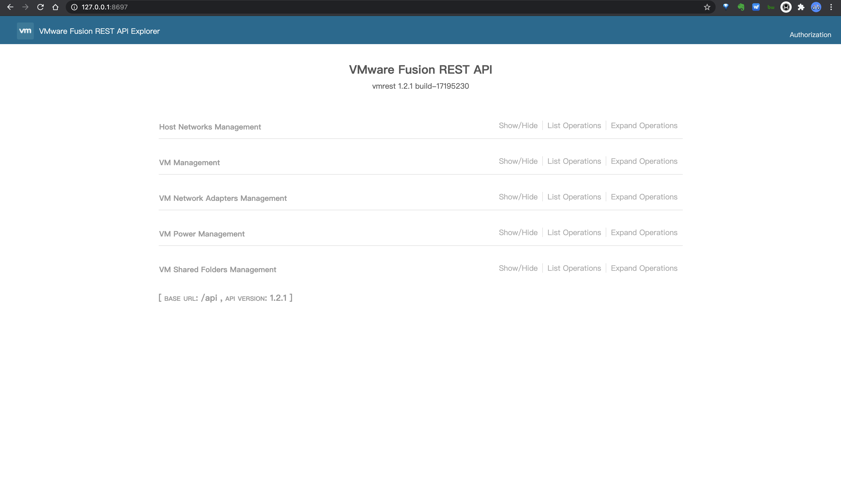Go to the browser home icon
Screen dimensions: 841x504
coord(55,7)
